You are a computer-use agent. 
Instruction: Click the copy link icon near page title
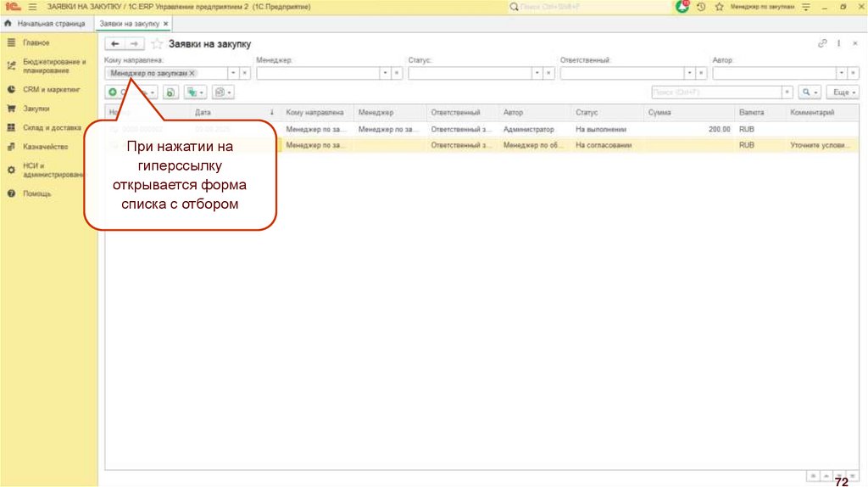821,43
